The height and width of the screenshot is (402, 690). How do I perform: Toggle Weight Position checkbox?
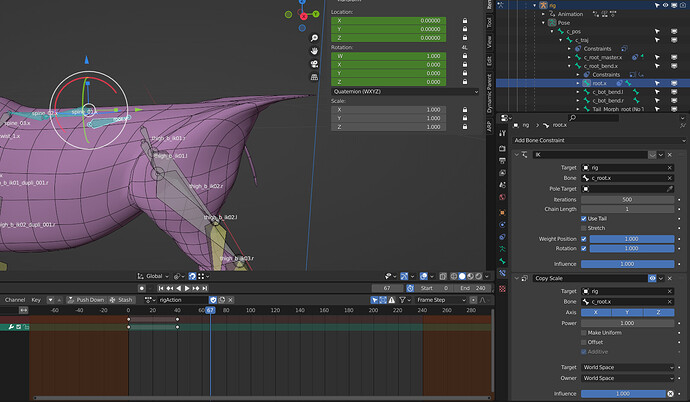click(584, 239)
